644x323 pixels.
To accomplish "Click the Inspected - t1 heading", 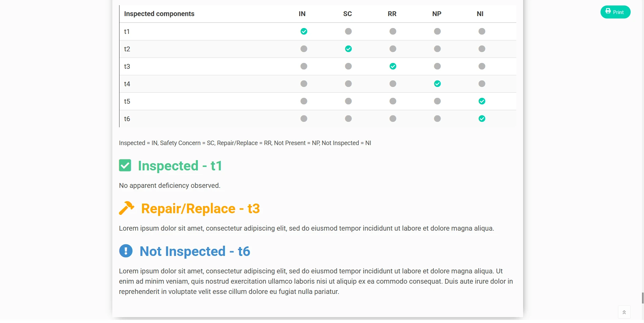I will click(180, 166).
